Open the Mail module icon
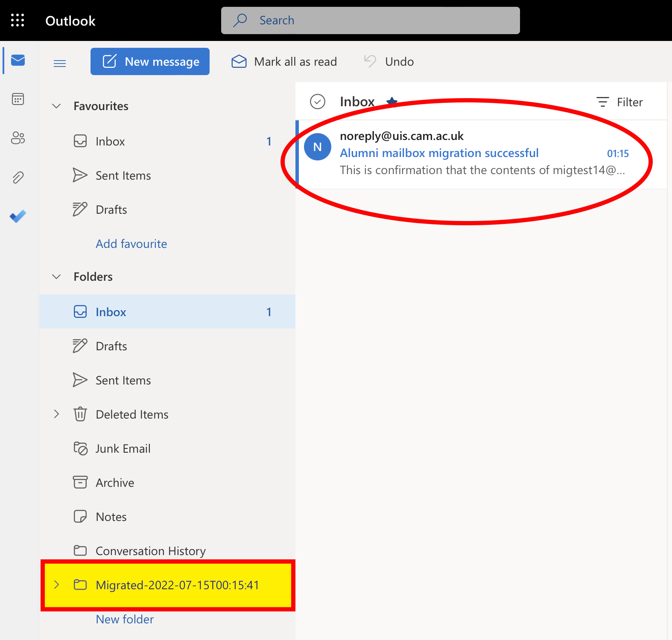The height and width of the screenshot is (640, 672). [x=18, y=61]
